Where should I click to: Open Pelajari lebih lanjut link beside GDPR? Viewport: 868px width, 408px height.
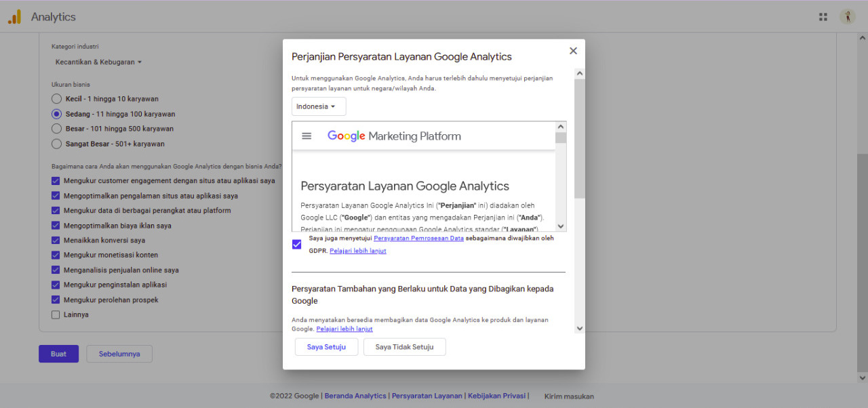pyautogui.click(x=358, y=251)
